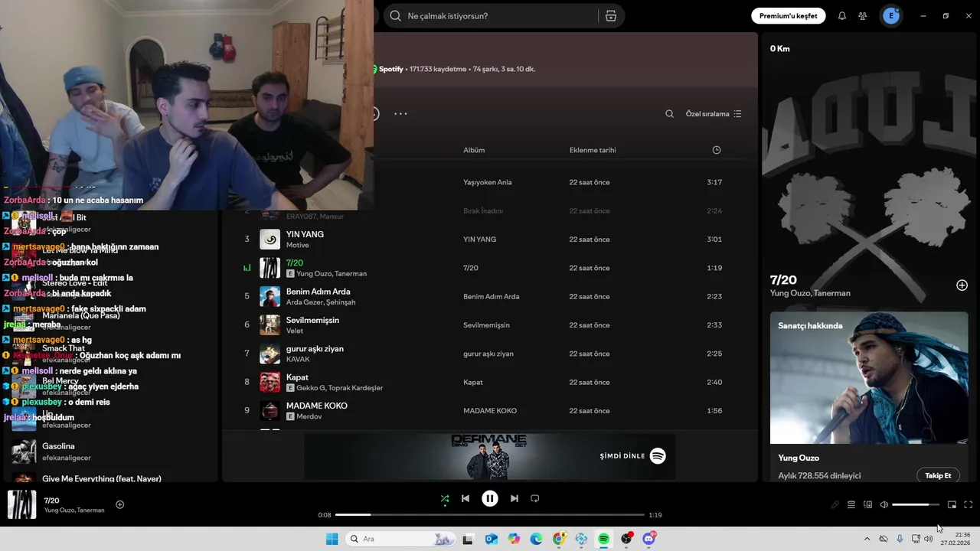Open artist Velet link
Image resolution: width=980 pixels, height=551 pixels.
click(x=295, y=331)
